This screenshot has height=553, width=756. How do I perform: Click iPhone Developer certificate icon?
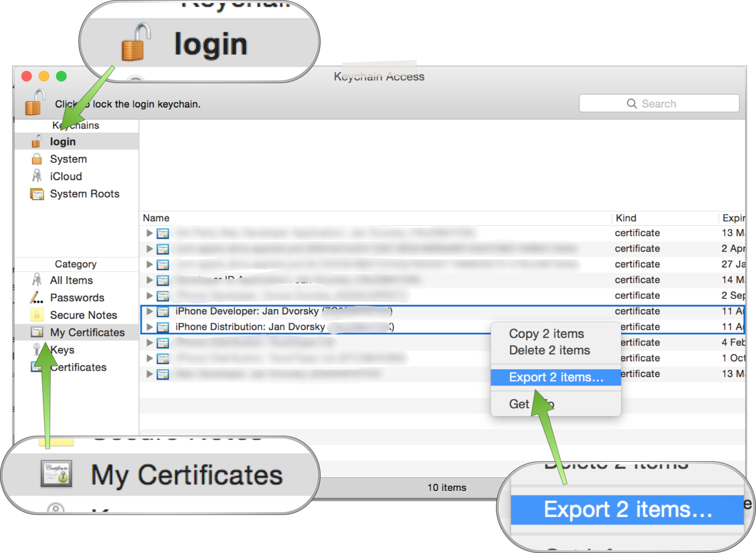163,311
